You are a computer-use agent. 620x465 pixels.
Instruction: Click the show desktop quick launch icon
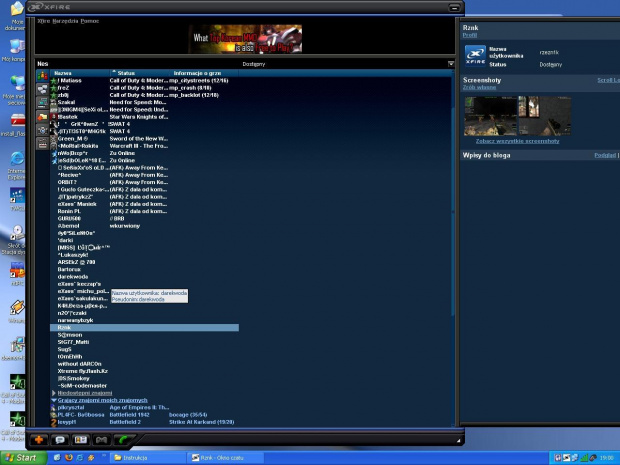point(57,457)
